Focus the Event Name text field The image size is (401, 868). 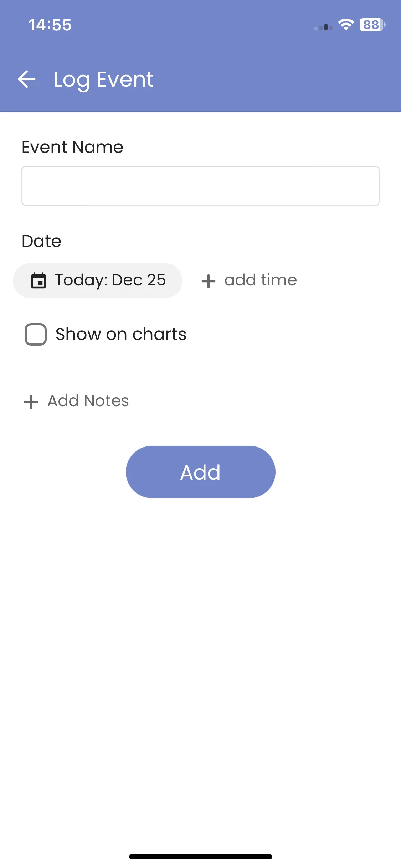tap(200, 186)
